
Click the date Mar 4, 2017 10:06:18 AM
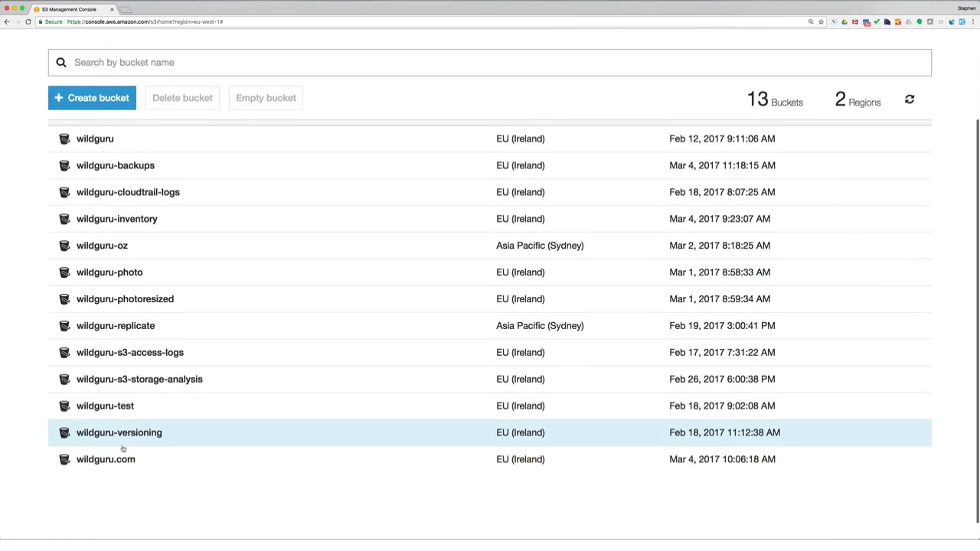pos(722,459)
